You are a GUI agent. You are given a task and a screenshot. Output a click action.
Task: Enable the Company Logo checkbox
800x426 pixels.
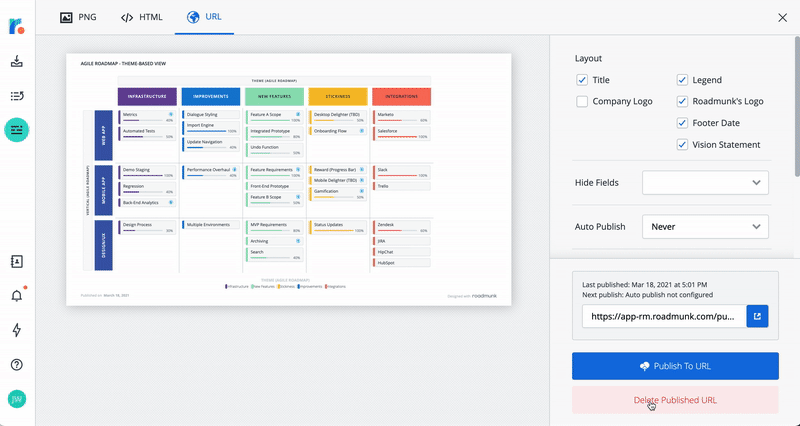pos(583,102)
